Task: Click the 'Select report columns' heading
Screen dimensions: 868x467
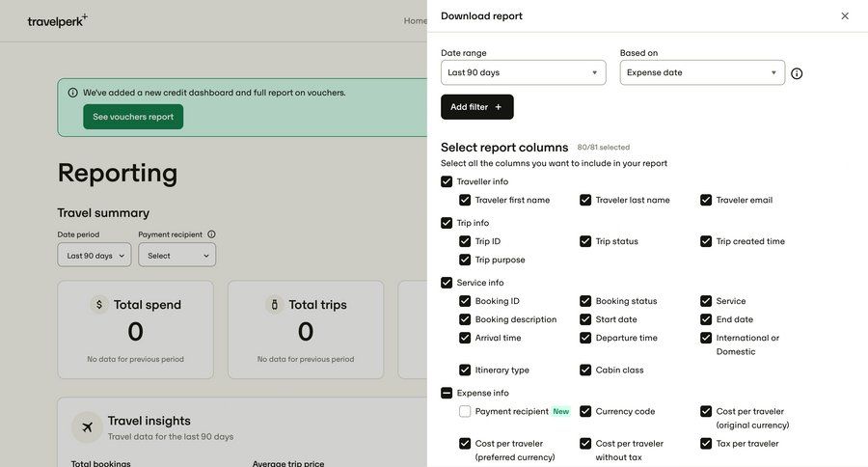Action: pos(504,148)
